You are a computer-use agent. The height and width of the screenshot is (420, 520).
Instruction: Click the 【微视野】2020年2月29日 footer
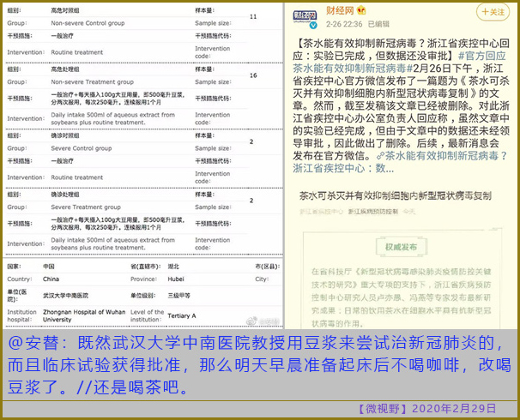pyautogui.click(x=427, y=409)
